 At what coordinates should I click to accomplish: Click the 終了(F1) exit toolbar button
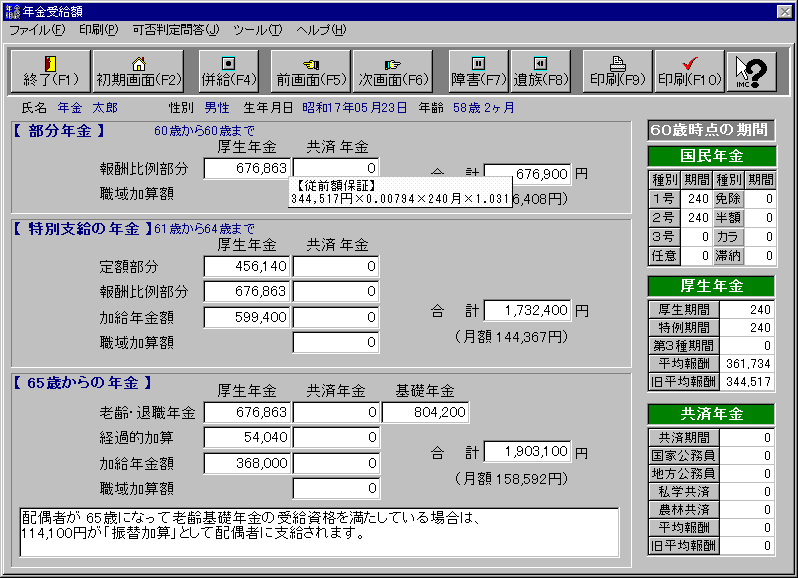[x=50, y=71]
